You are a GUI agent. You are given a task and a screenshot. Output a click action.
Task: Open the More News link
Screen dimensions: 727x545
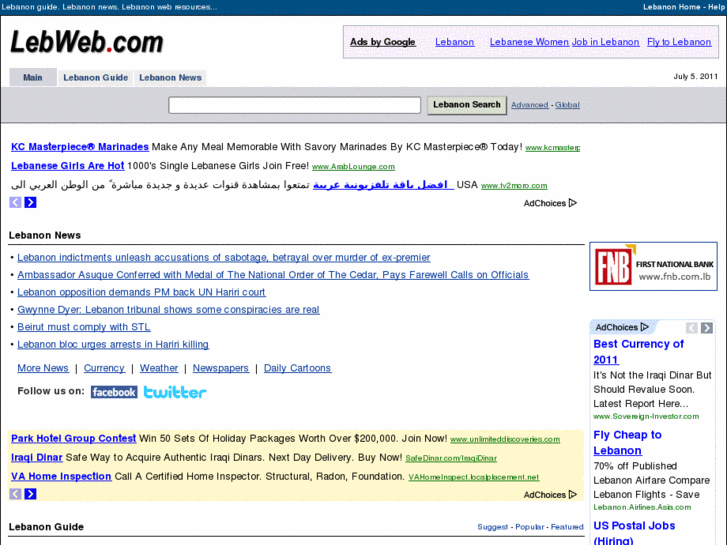tap(43, 368)
